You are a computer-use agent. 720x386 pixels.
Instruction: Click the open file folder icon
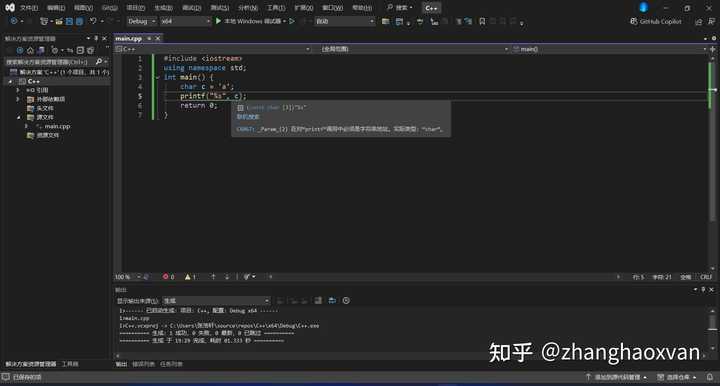click(59, 21)
